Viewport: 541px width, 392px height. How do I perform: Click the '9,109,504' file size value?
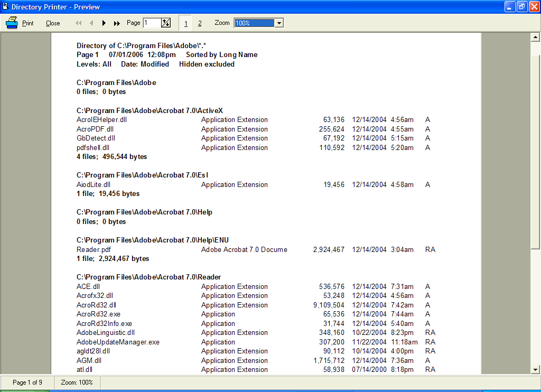pyautogui.click(x=329, y=305)
